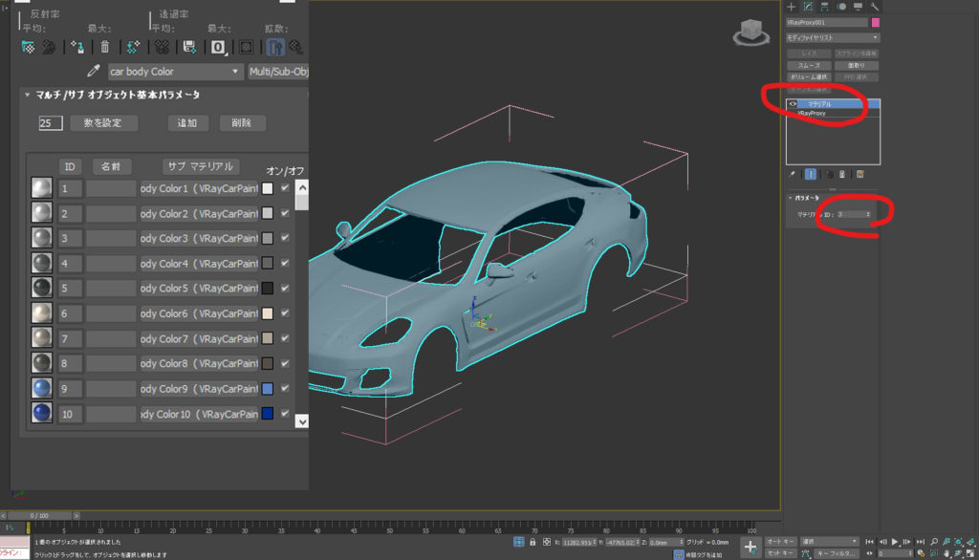Open the Hierarchy command panel tab
The image size is (979, 560).
824,7
